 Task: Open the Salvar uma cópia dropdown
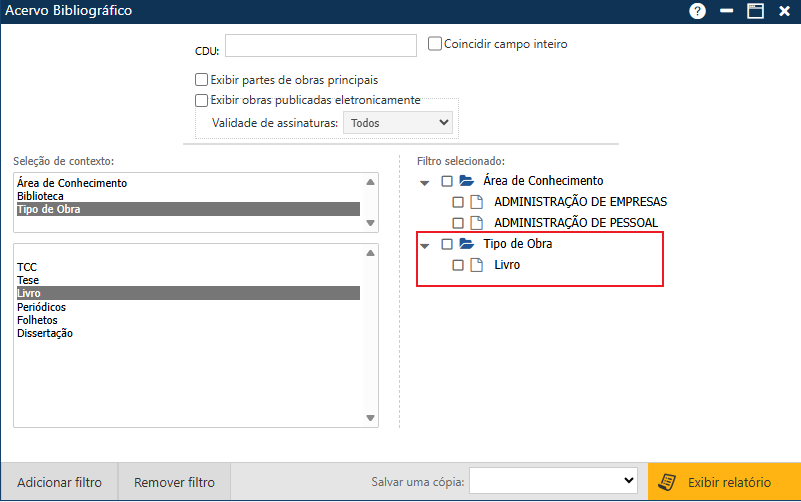553,481
